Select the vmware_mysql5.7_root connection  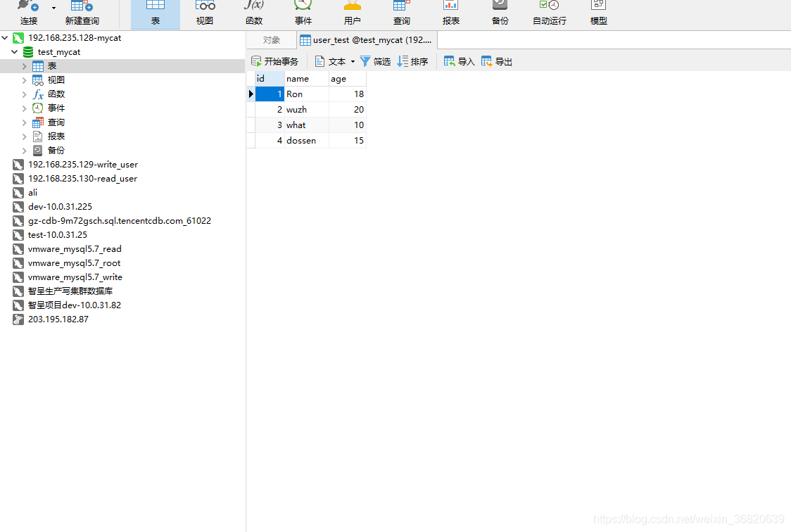(74, 263)
